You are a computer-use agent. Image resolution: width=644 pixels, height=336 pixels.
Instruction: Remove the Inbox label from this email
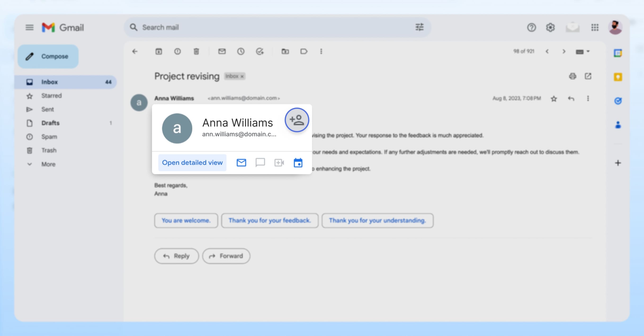[x=242, y=76]
